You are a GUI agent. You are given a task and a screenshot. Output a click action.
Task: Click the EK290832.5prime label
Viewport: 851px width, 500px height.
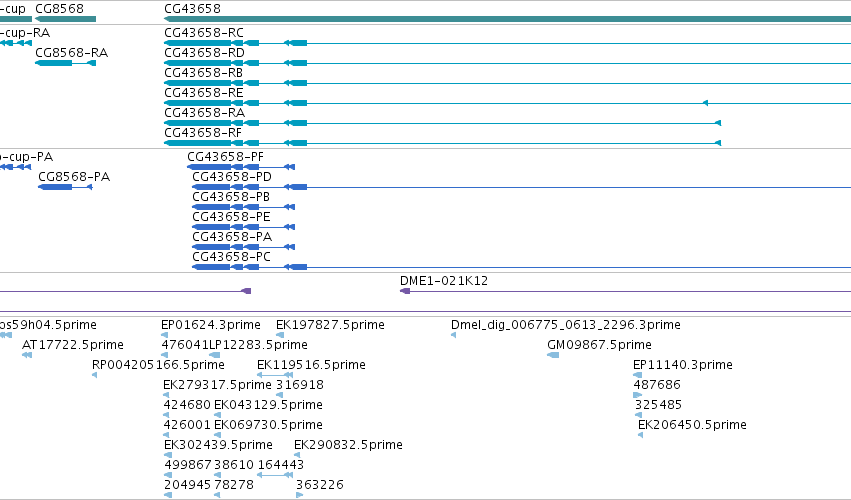click(348, 445)
